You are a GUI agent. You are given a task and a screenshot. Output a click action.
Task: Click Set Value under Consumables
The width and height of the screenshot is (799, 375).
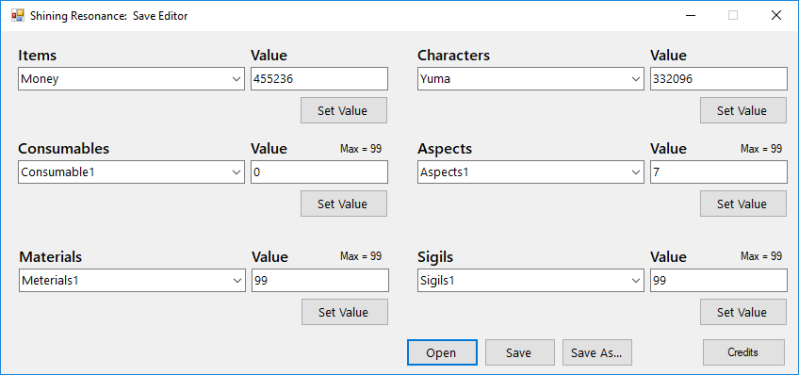[x=343, y=204]
